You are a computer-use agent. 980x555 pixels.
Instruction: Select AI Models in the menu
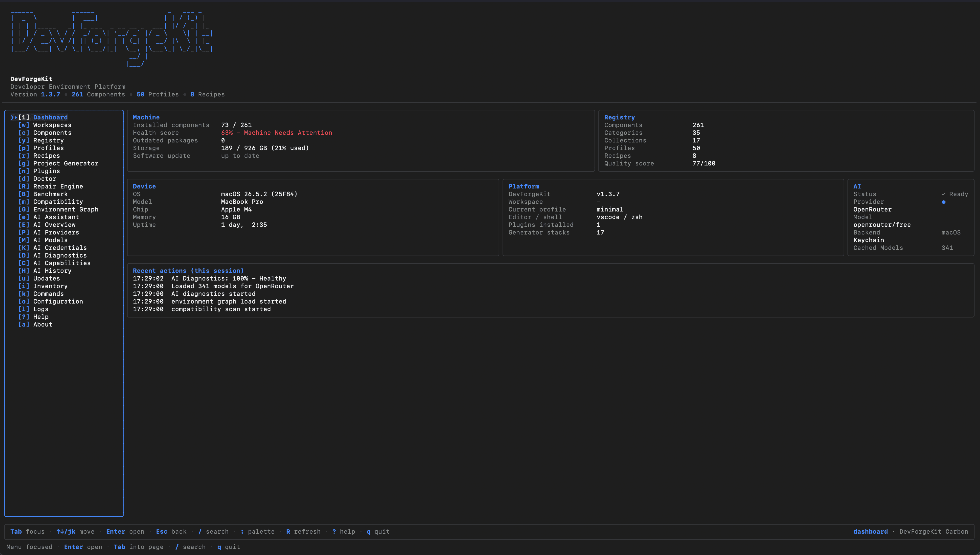coord(43,240)
